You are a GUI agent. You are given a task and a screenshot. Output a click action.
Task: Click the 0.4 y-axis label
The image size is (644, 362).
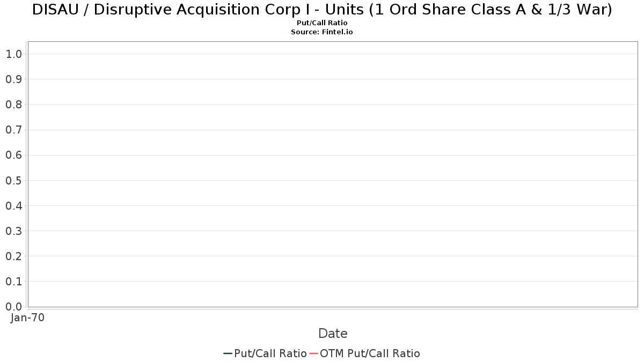click(13, 206)
